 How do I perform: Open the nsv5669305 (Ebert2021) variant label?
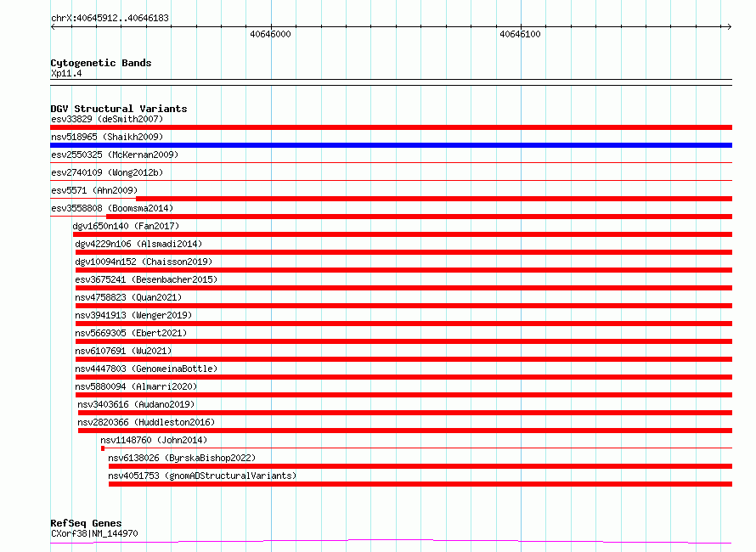131,333
